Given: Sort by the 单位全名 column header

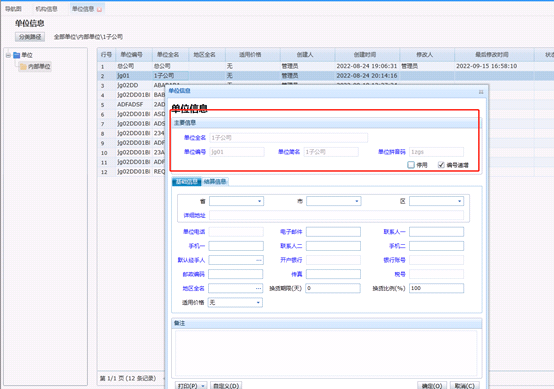Looking at the screenshot, I should pos(170,55).
